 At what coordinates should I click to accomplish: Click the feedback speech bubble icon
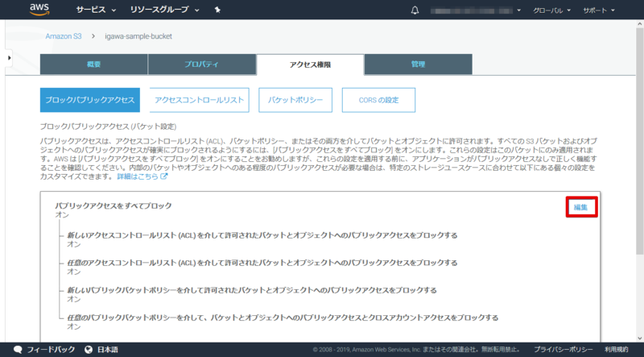tap(18, 350)
